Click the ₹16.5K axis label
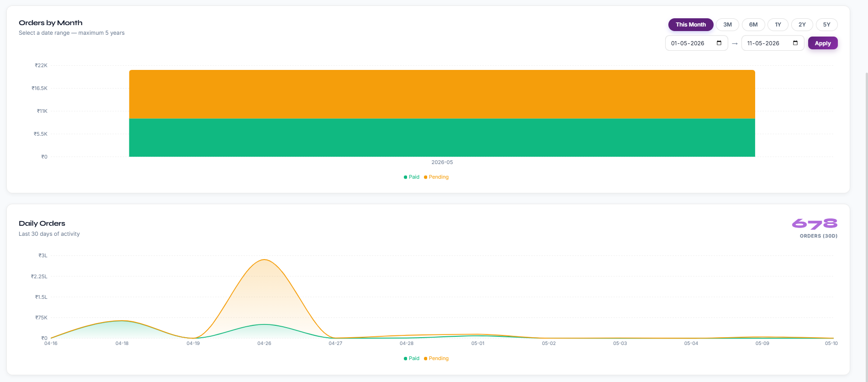This screenshot has height=382, width=868. pyautogui.click(x=39, y=88)
